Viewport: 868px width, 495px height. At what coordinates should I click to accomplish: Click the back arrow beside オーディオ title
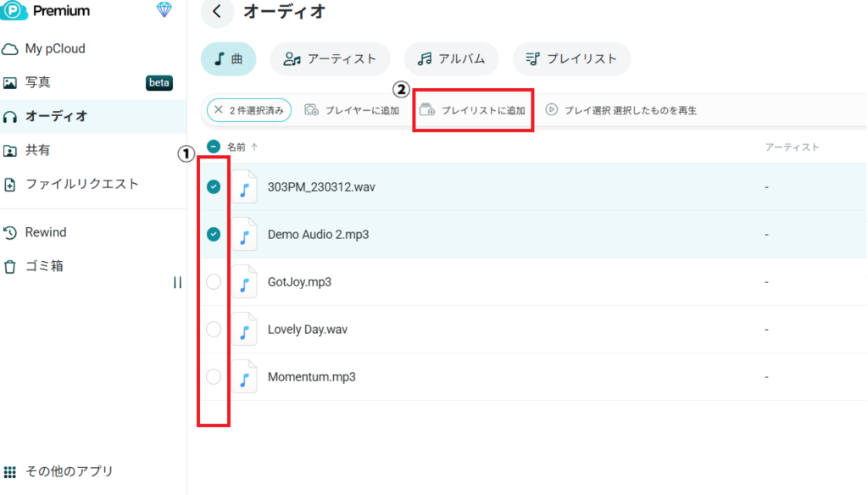click(x=218, y=12)
